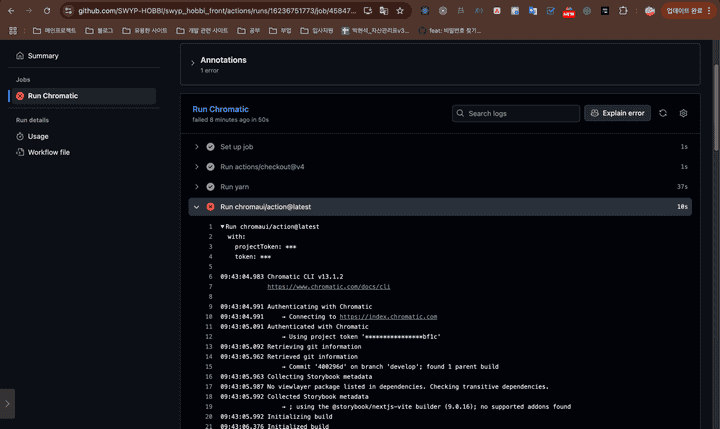Open the translate page icon in address bar
The height and width of the screenshot is (429, 720).
(384, 11)
